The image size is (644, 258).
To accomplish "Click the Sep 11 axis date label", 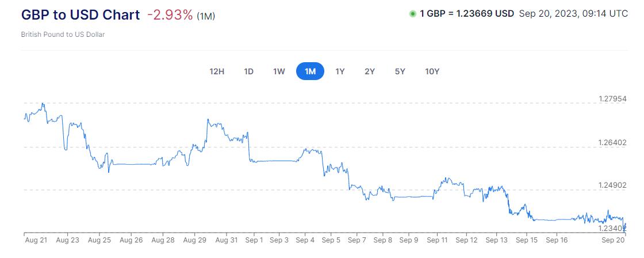I will (438, 240).
